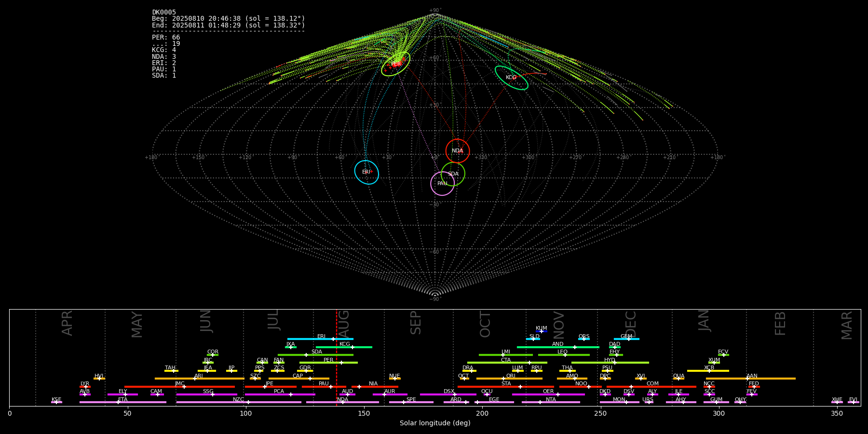Click the 300 tick on solar longitude axis
This screenshot has height=434, width=868.
[719, 413]
